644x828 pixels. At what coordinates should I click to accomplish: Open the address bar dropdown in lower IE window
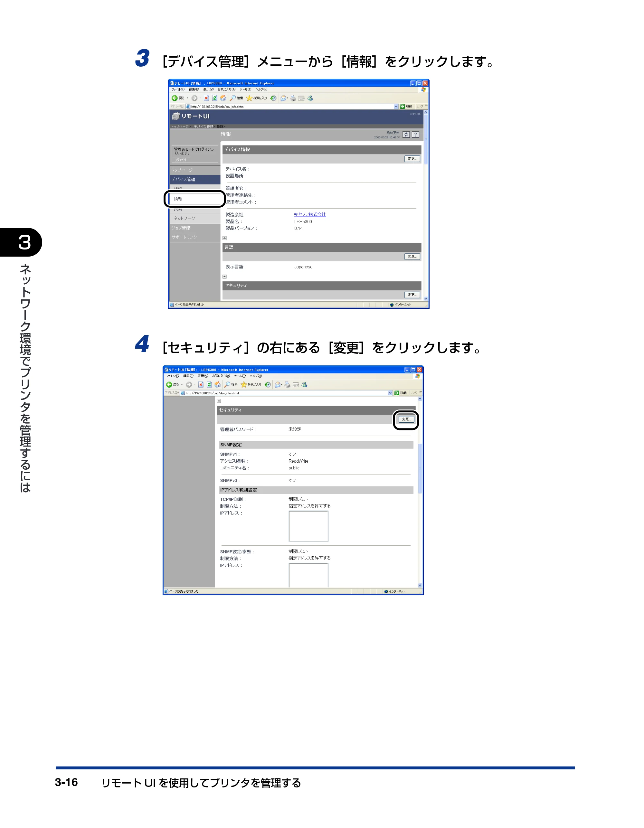390,393
